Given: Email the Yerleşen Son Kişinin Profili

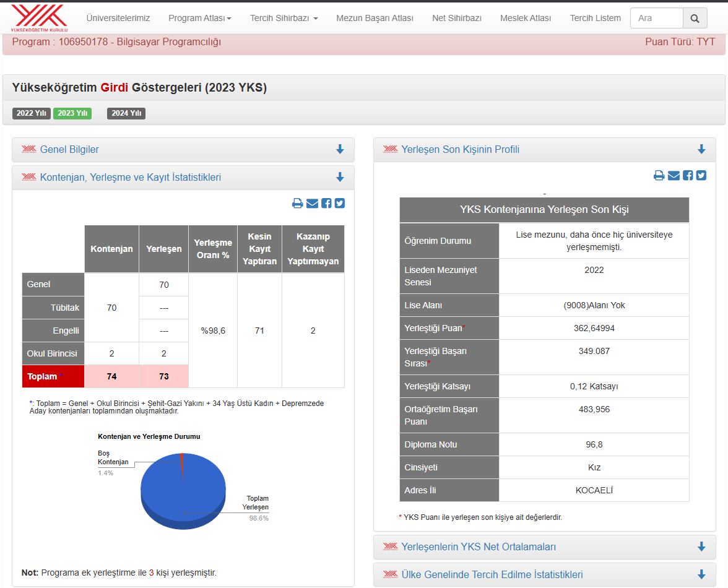Looking at the screenshot, I should point(674,175).
